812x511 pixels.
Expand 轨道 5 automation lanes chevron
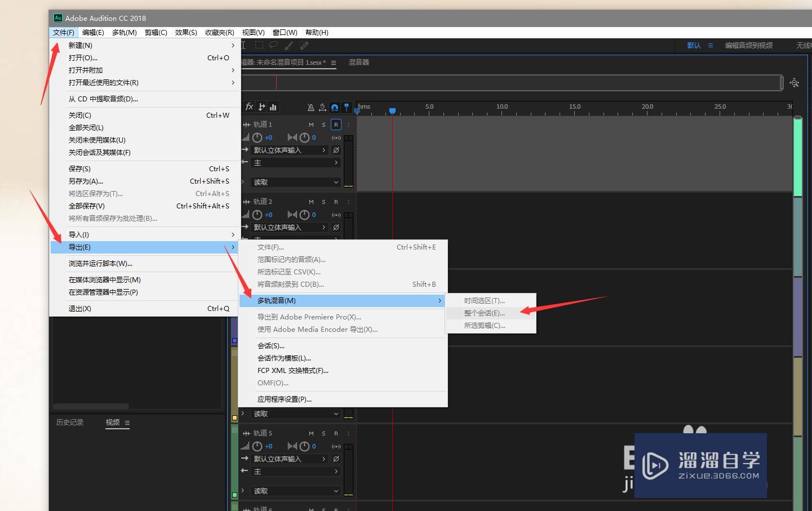[x=243, y=491]
